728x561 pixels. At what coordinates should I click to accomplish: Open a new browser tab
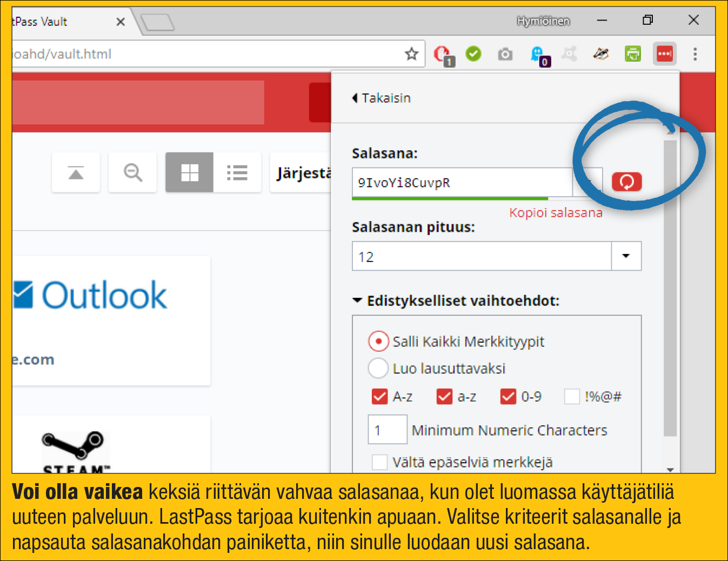click(157, 22)
